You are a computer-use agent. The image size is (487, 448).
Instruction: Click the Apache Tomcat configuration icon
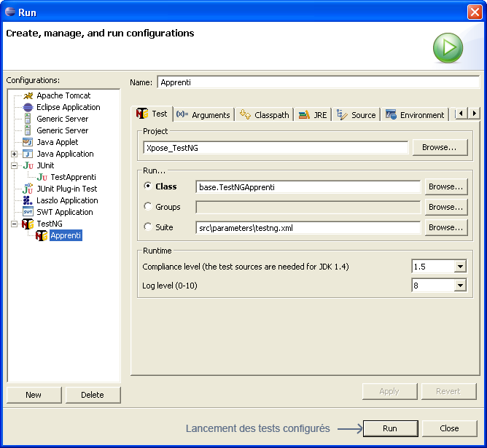[28, 95]
